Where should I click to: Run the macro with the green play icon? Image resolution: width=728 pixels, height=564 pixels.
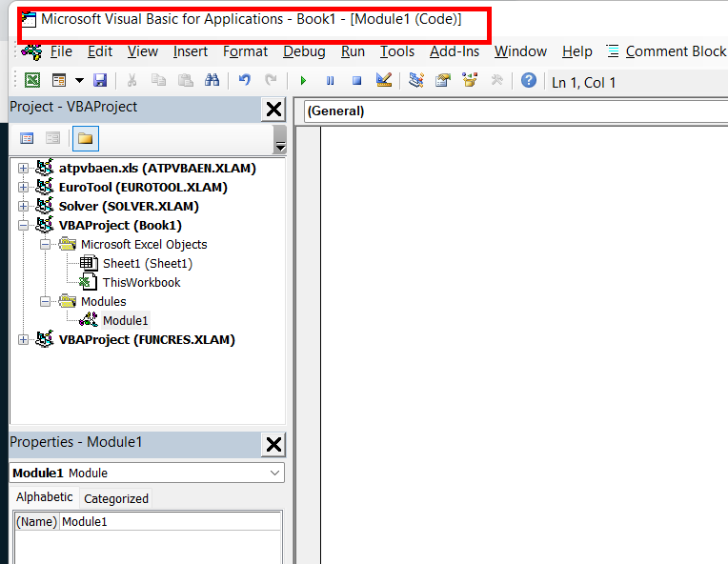click(x=303, y=81)
